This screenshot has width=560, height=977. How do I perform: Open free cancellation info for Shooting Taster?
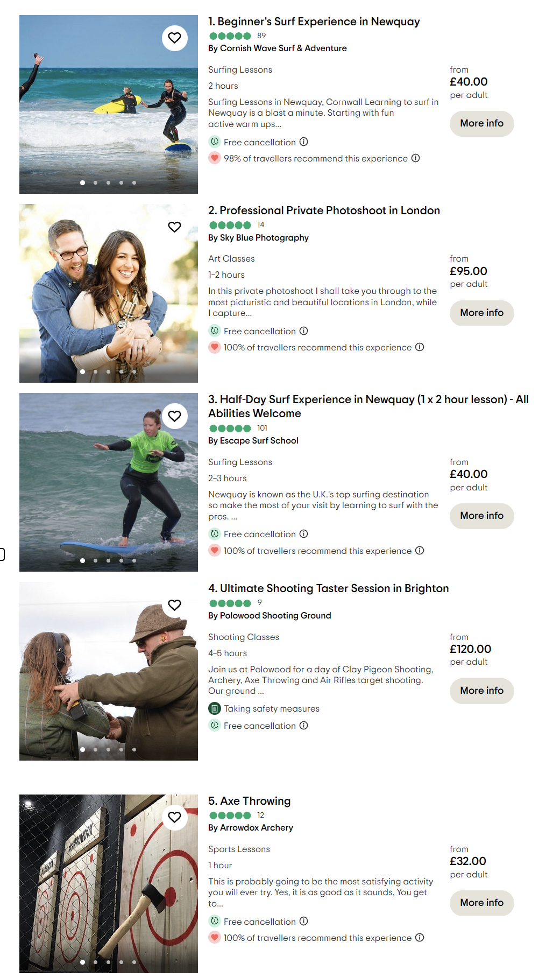(303, 725)
